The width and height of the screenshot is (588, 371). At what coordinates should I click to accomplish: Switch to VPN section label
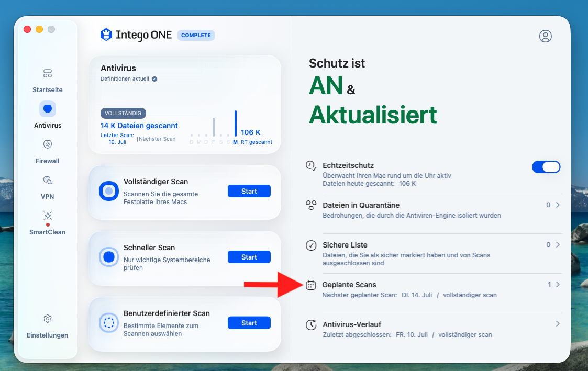(x=48, y=197)
